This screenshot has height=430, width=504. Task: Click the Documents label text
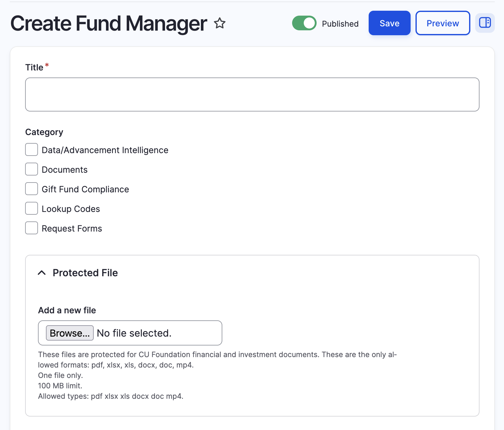[x=65, y=170]
